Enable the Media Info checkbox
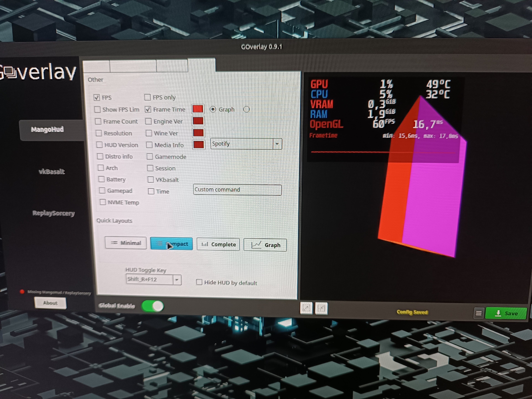The width and height of the screenshot is (532, 399). coord(149,145)
